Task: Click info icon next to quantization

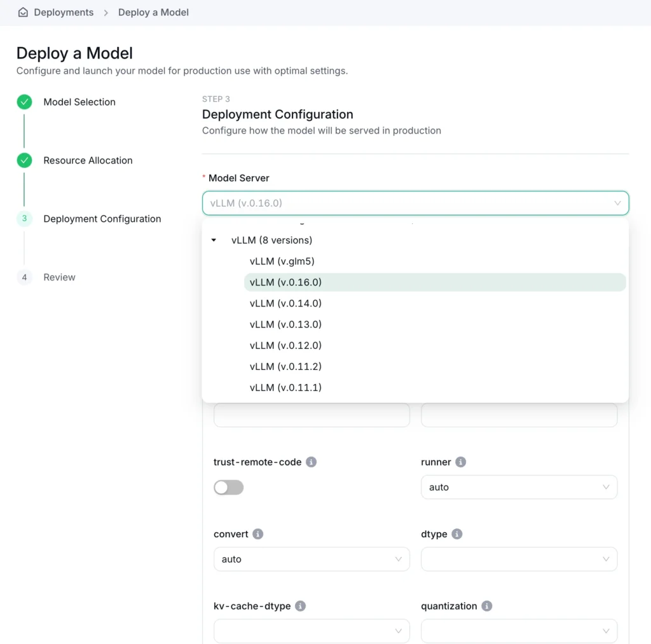Action: pos(486,606)
